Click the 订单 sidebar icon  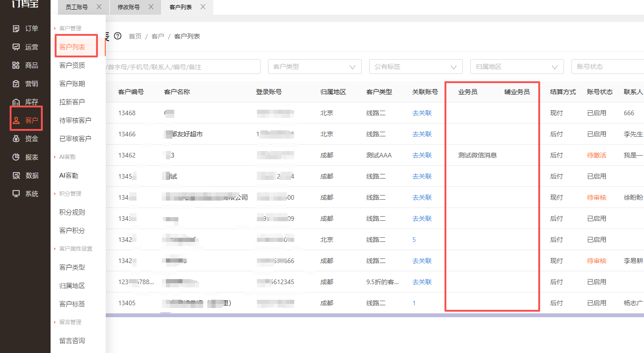(x=16, y=28)
